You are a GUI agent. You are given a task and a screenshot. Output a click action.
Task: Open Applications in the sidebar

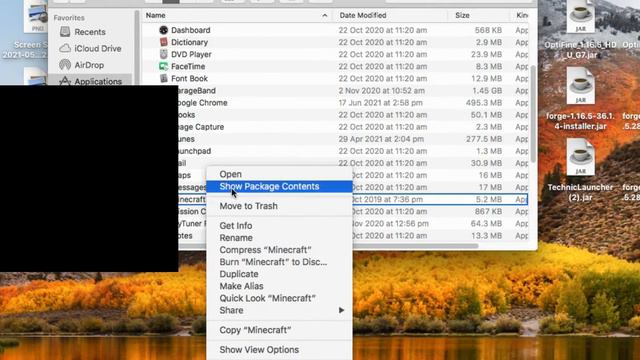tap(98, 81)
